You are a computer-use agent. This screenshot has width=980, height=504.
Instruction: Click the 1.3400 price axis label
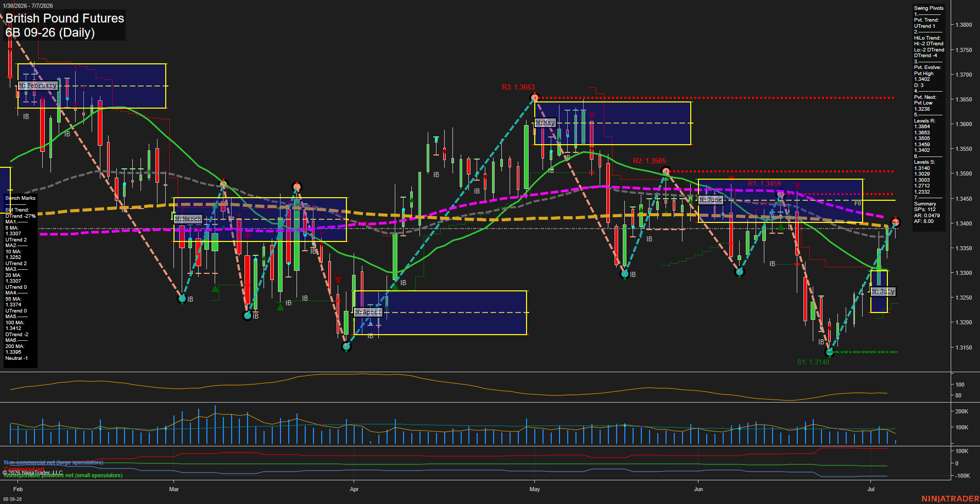(x=964, y=223)
